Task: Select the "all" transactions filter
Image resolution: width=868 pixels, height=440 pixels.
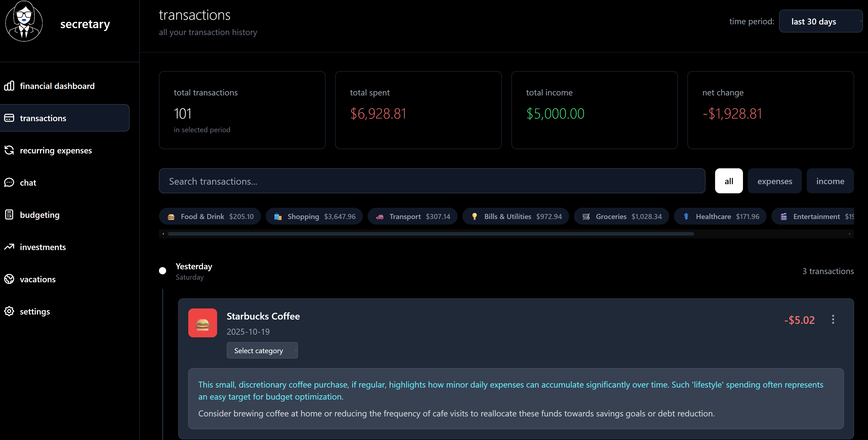Action: point(729,181)
